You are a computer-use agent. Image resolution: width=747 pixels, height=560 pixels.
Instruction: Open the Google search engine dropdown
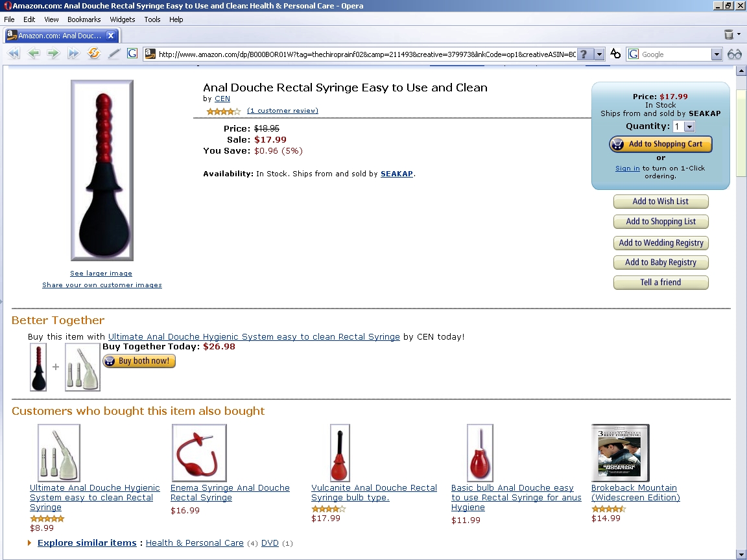tap(717, 54)
